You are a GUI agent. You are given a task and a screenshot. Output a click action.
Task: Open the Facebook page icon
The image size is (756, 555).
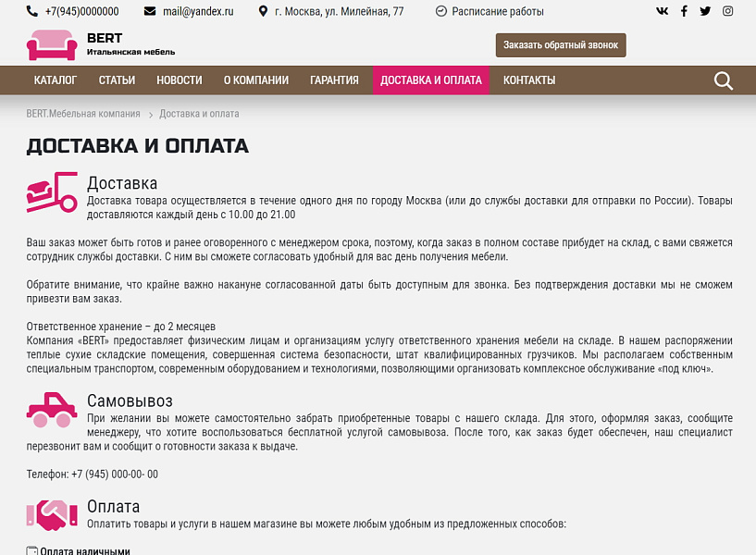684,11
